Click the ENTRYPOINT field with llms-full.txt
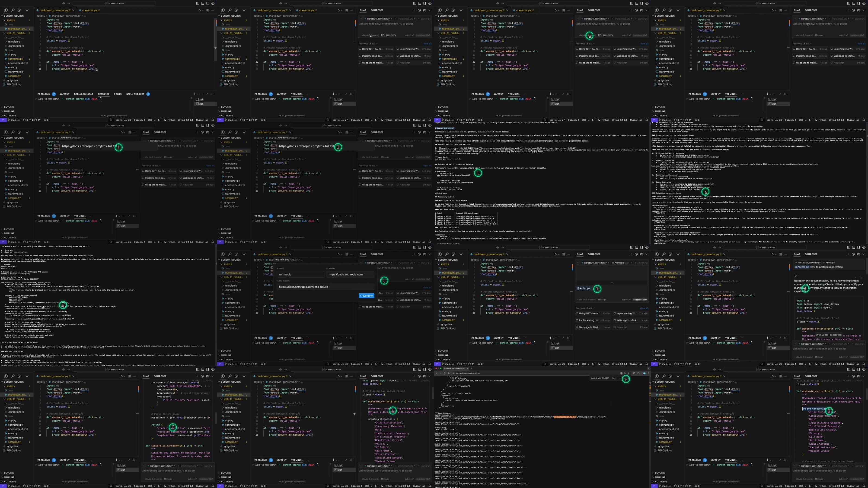The height and width of the screenshot is (488, 868). pos(325,287)
